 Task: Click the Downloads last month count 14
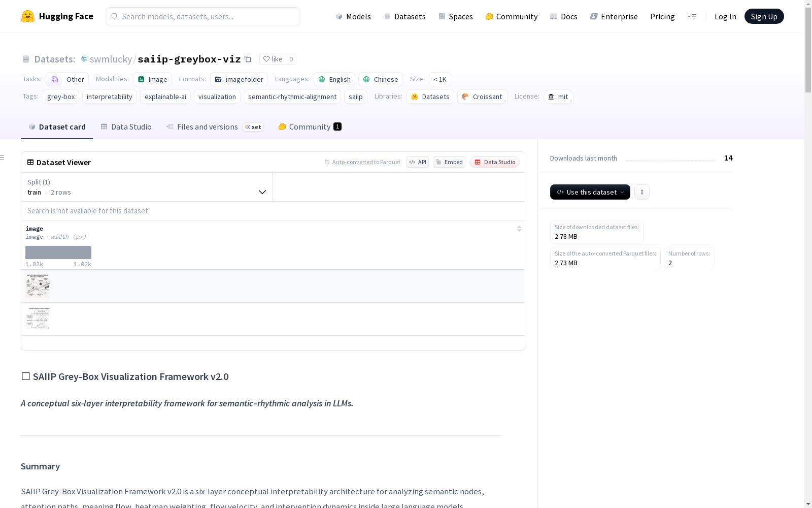728,158
